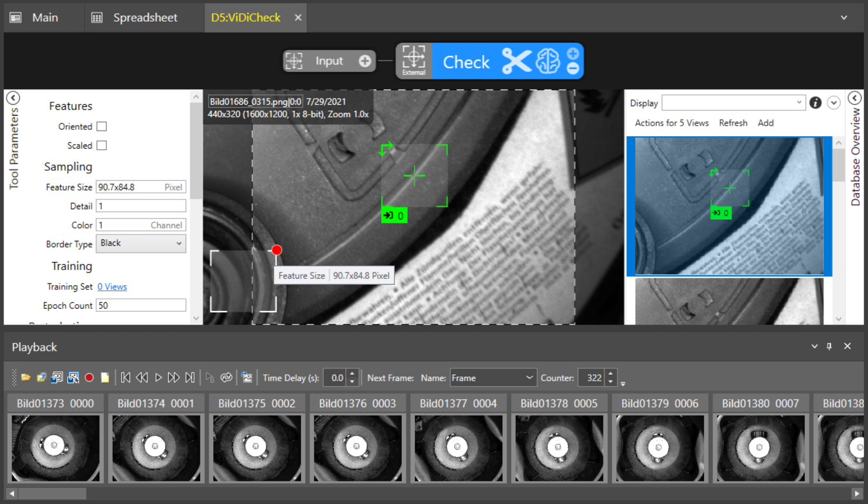This screenshot has width=868, height=504.
Task: Click the brain training icon on Check node
Action: click(548, 61)
